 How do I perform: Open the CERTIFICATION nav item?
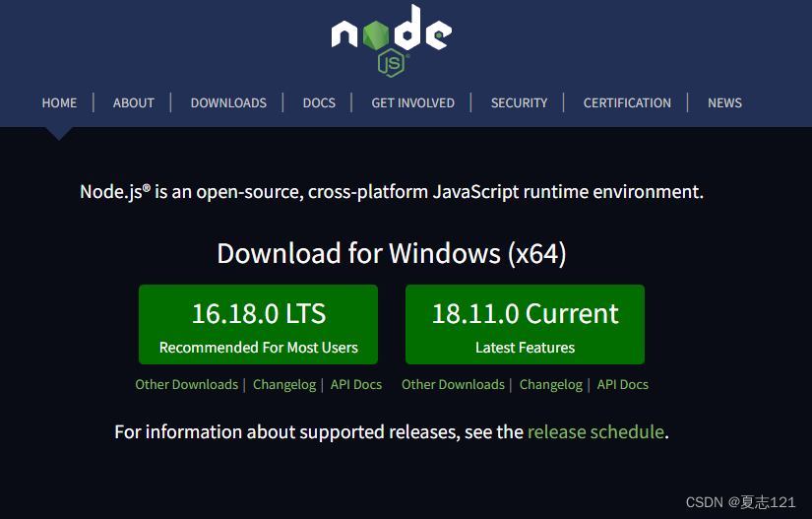click(x=627, y=103)
